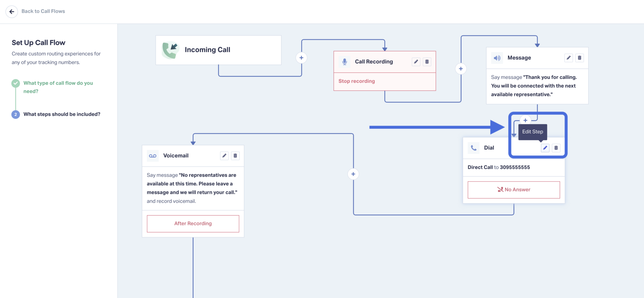This screenshot has height=298, width=644.
Task: Click the phone icon on the Dial node
Action: tap(474, 148)
